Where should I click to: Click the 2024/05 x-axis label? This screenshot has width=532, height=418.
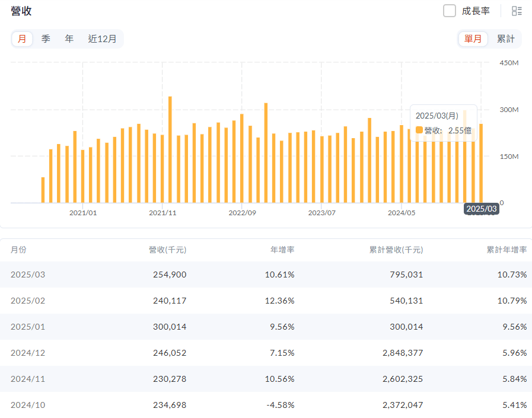coord(402,213)
